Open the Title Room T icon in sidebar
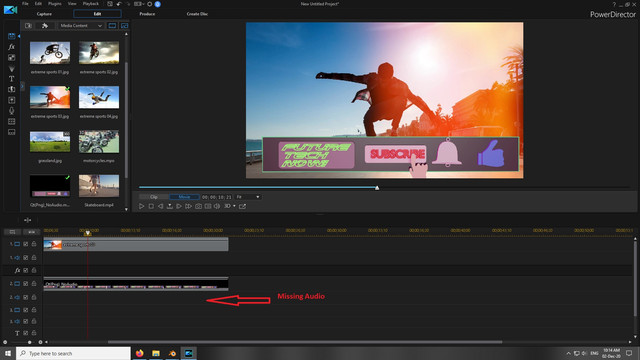 pos(11,79)
